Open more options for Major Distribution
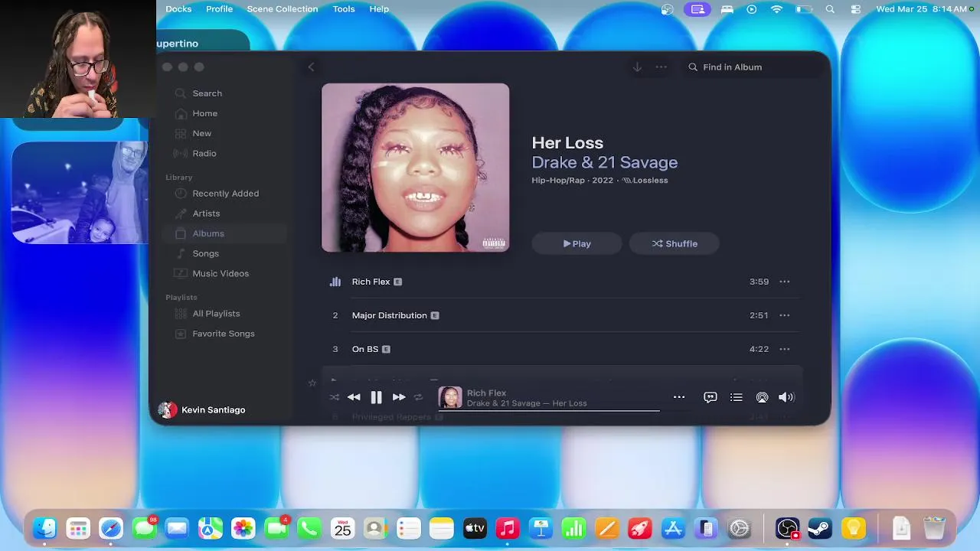The width and height of the screenshot is (980, 551). [785, 315]
